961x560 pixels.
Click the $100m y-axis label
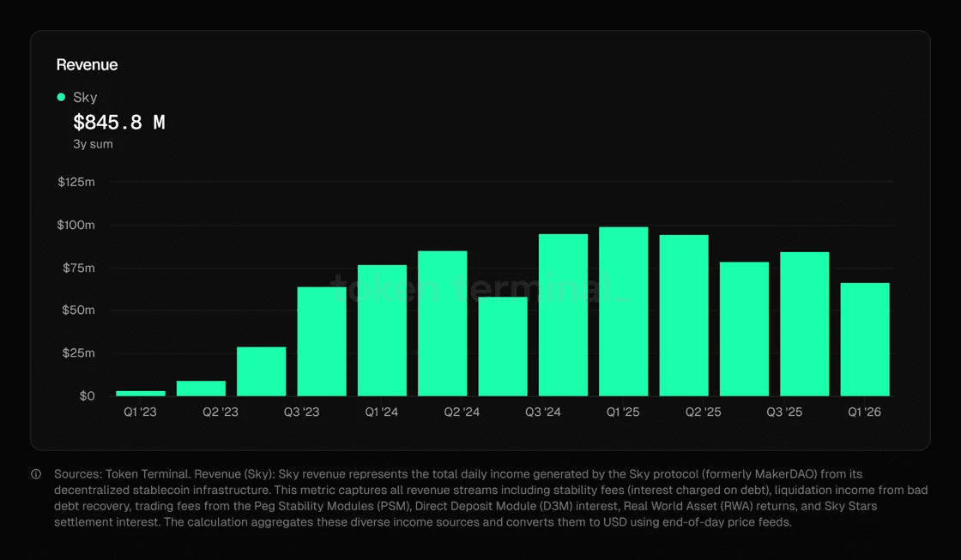pos(76,225)
